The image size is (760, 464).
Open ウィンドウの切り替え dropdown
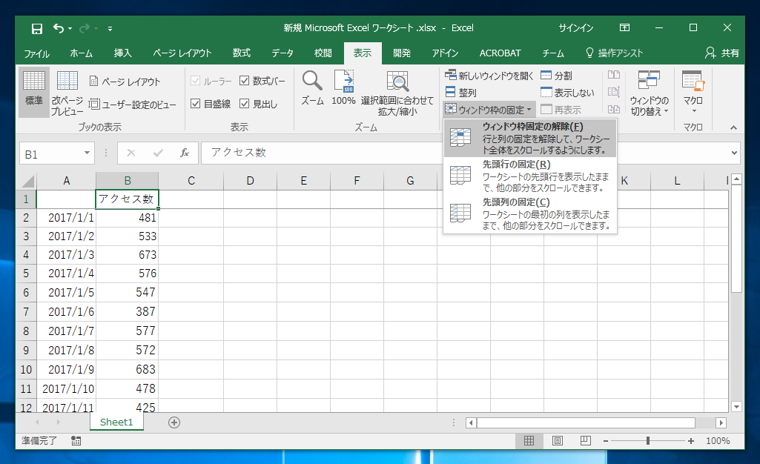[649, 93]
